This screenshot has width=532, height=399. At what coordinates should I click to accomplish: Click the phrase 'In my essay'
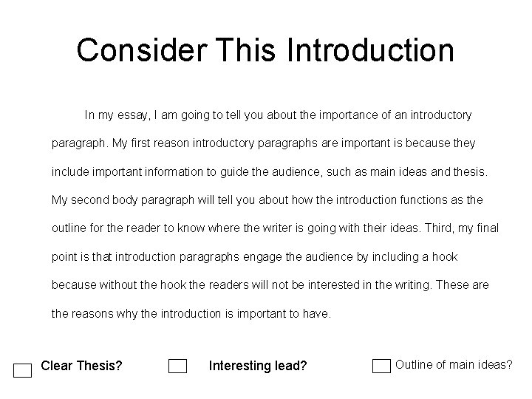pos(116,115)
